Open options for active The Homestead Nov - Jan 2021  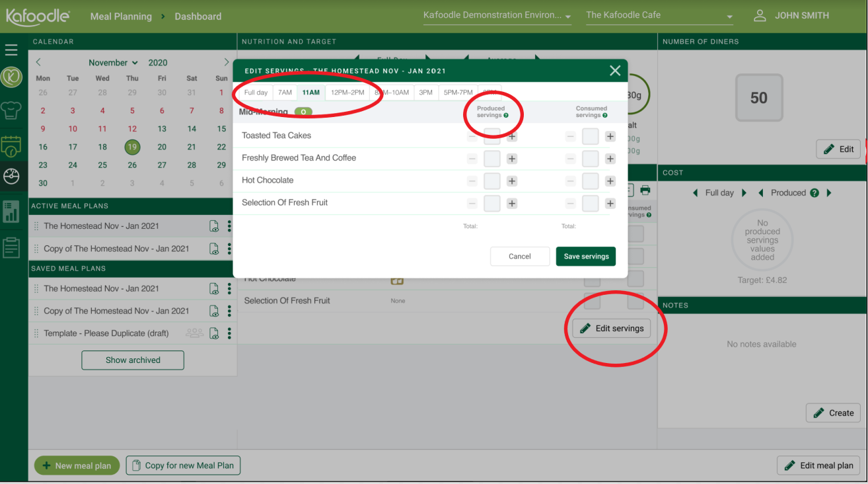coord(229,226)
